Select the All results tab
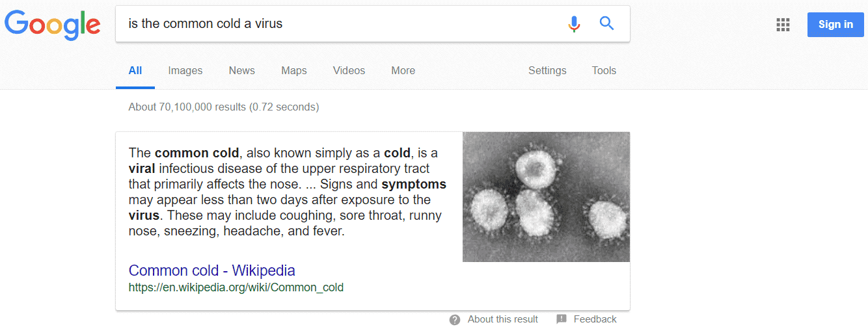868x329 pixels. point(135,70)
